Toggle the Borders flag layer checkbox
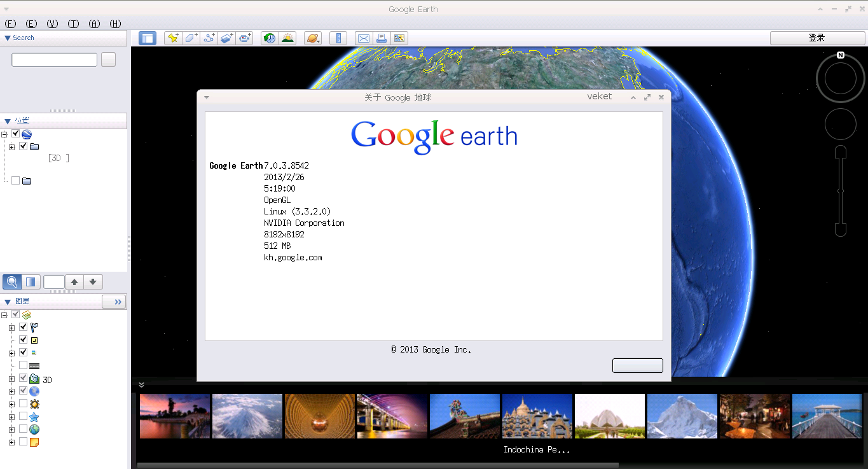Viewport: 868px width, 469px height. point(23,326)
